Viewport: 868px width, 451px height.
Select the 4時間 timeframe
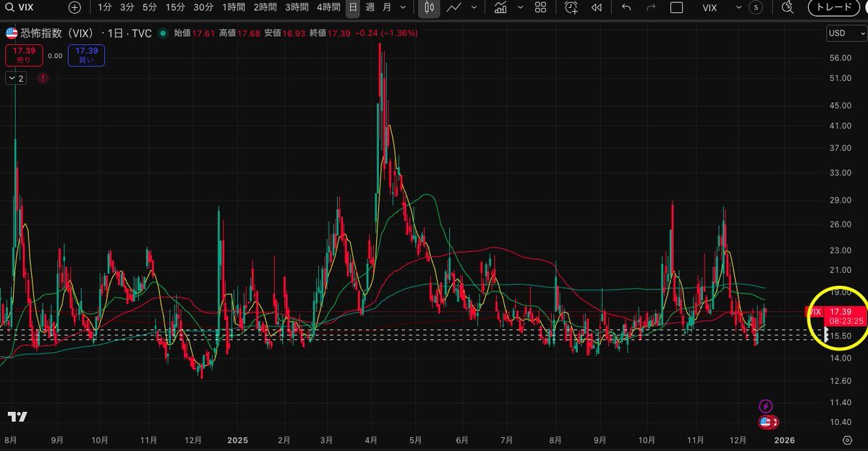click(x=328, y=7)
